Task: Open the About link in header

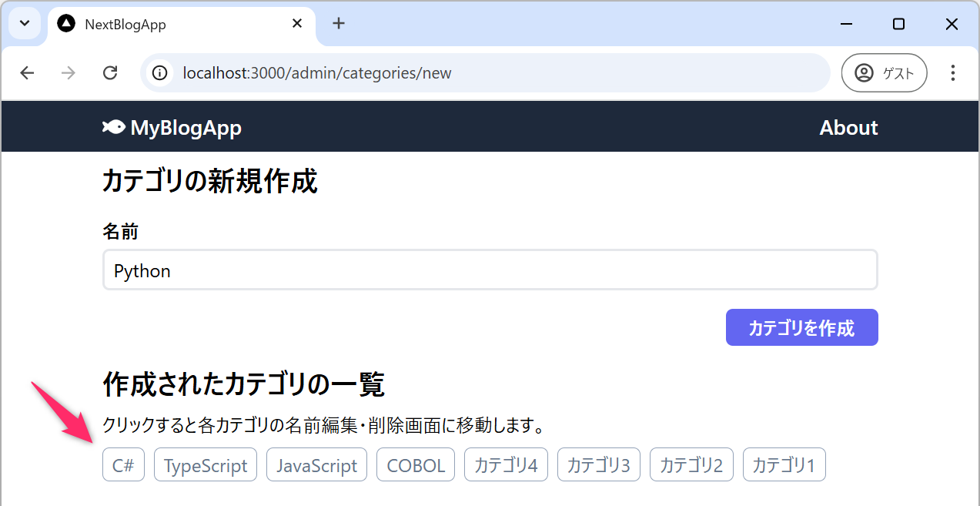Action: click(x=848, y=128)
